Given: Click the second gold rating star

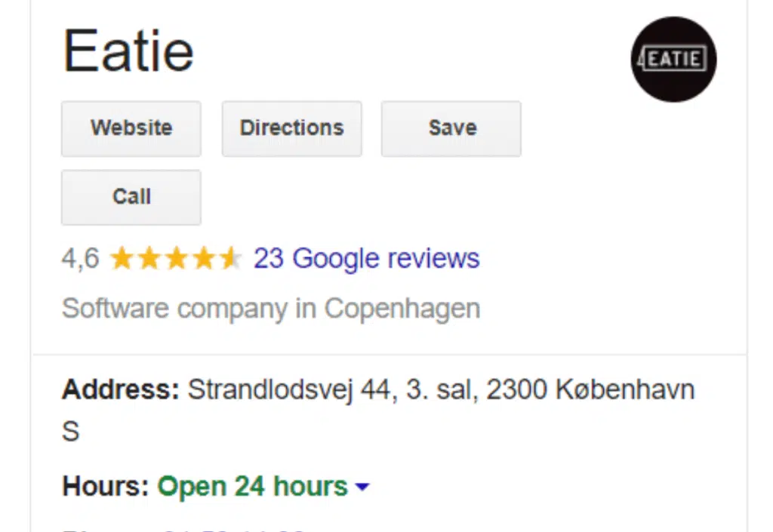Looking at the screenshot, I should tap(149, 259).
